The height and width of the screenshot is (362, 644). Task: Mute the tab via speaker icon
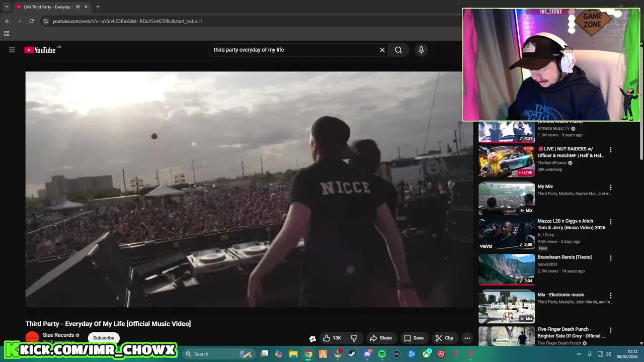pyautogui.click(x=77, y=7)
